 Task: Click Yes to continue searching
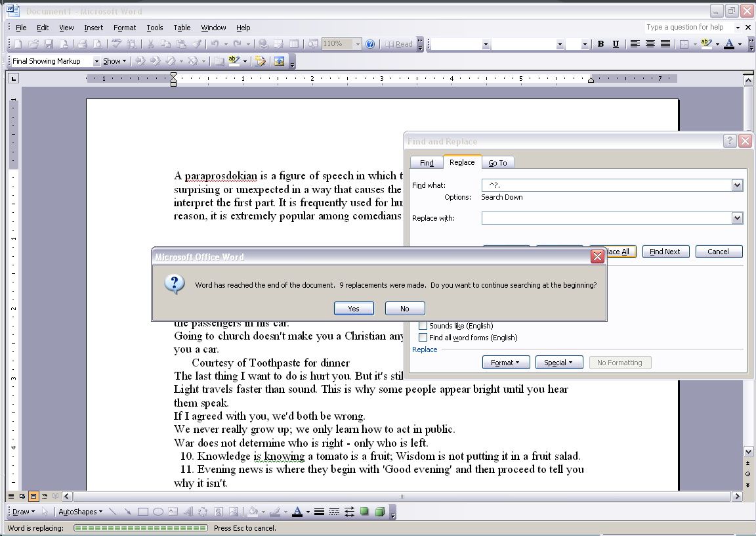click(354, 308)
